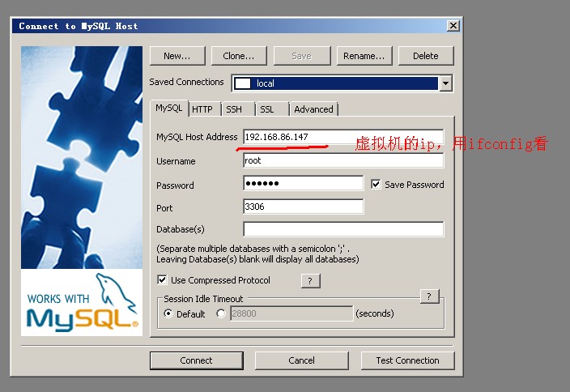Click the white color box beside local
Viewport: 570px width, 392px height.
[x=243, y=83]
